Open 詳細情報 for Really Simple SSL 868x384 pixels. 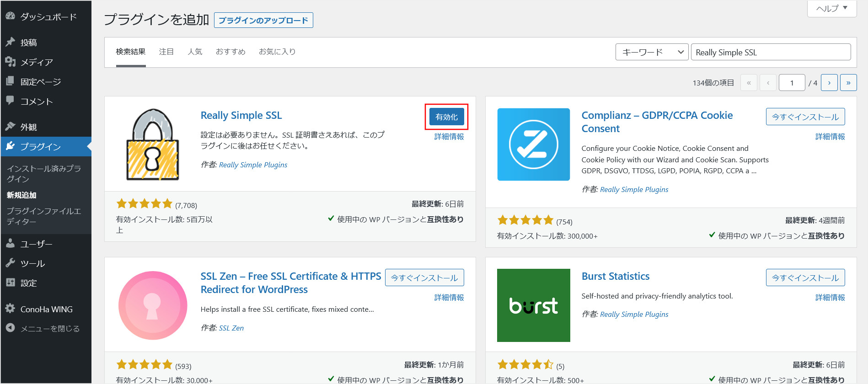point(449,137)
